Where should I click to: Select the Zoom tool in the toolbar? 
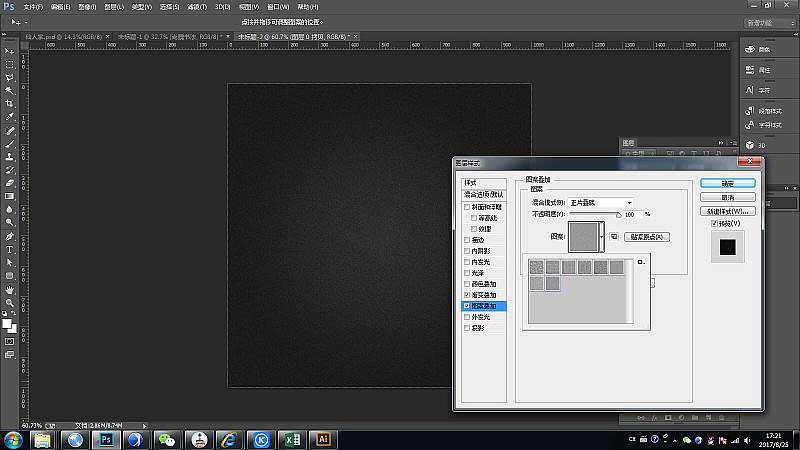click(x=10, y=302)
